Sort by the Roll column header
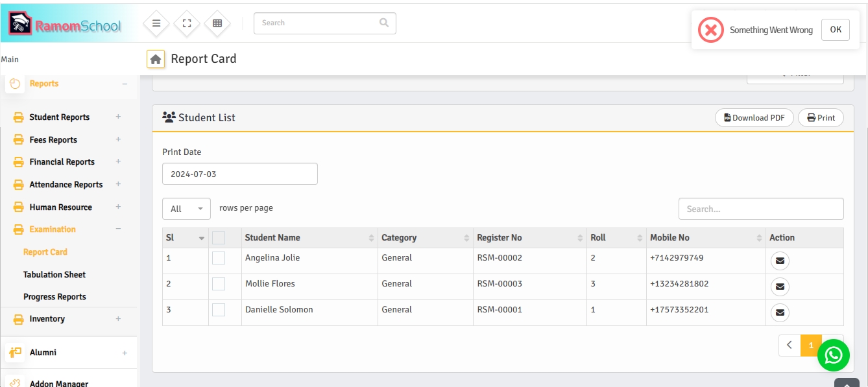 (x=616, y=238)
